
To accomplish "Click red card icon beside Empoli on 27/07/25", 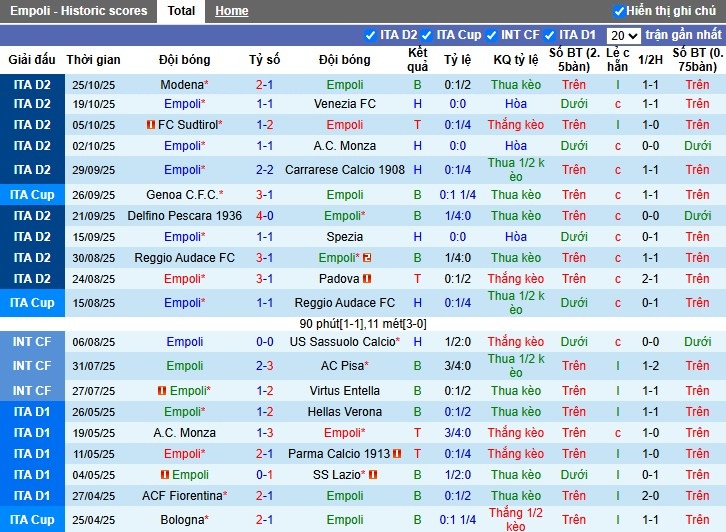I will (x=162, y=391).
